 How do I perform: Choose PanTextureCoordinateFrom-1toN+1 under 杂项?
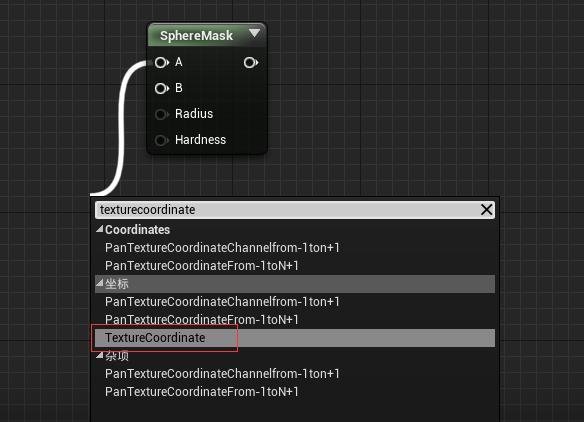click(x=201, y=392)
